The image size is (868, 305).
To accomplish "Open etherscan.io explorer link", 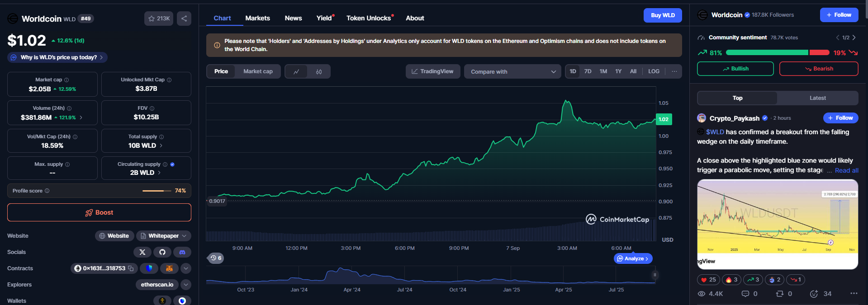I will pyautogui.click(x=157, y=285).
